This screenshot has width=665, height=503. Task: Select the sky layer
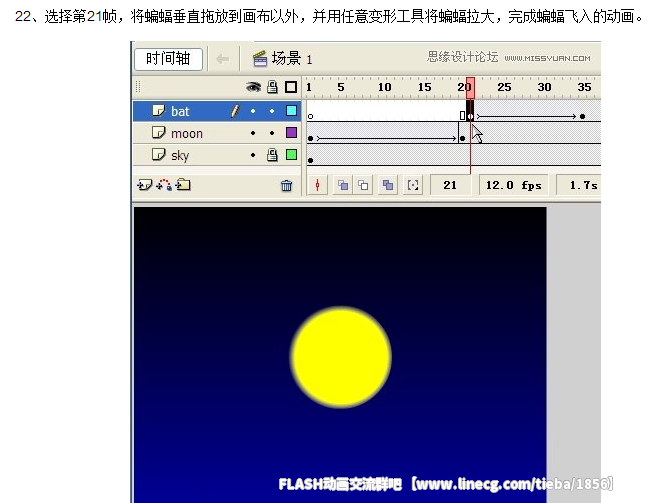click(180, 155)
